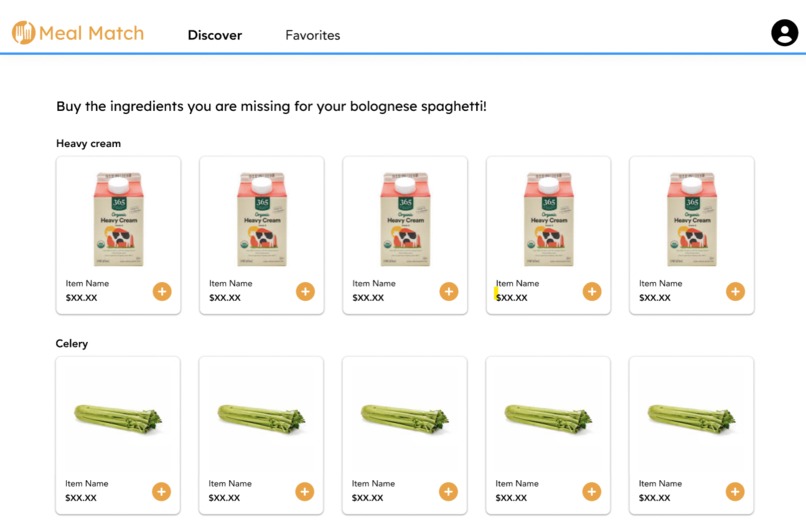Add the fourth heavy cream item
This screenshot has width=806, height=522.
pos(592,291)
